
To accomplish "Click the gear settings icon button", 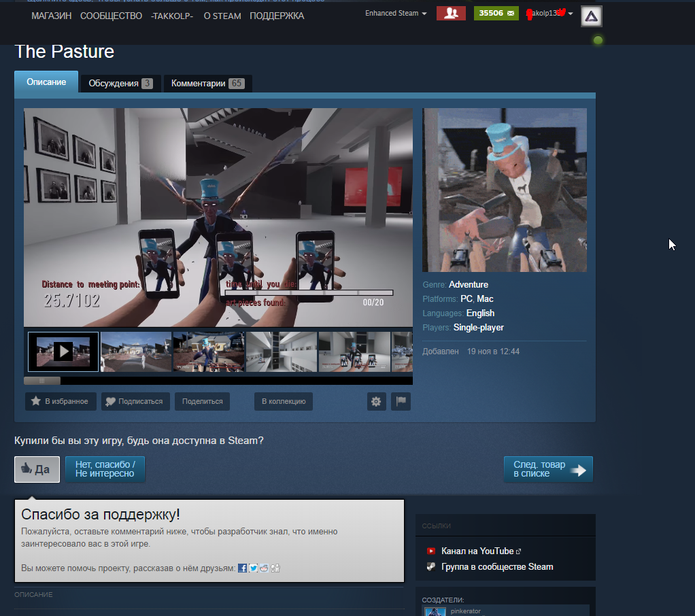I will pyautogui.click(x=376, y=402).
